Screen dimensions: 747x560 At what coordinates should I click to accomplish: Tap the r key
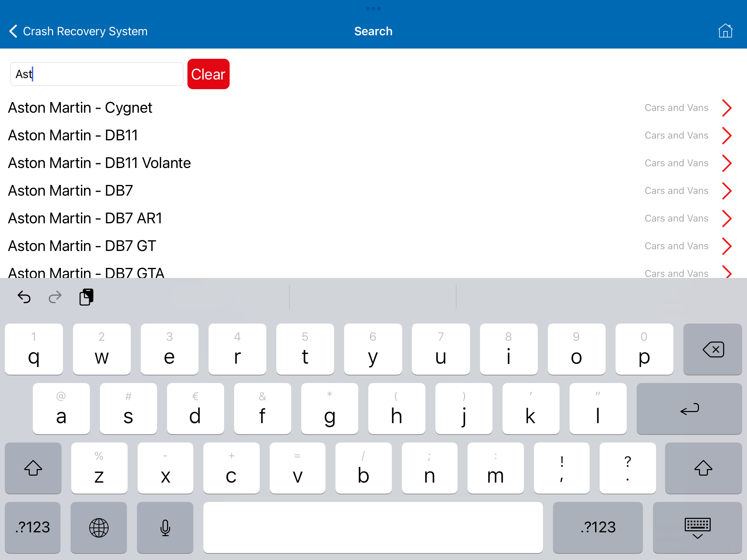click(x=237, y=349)
